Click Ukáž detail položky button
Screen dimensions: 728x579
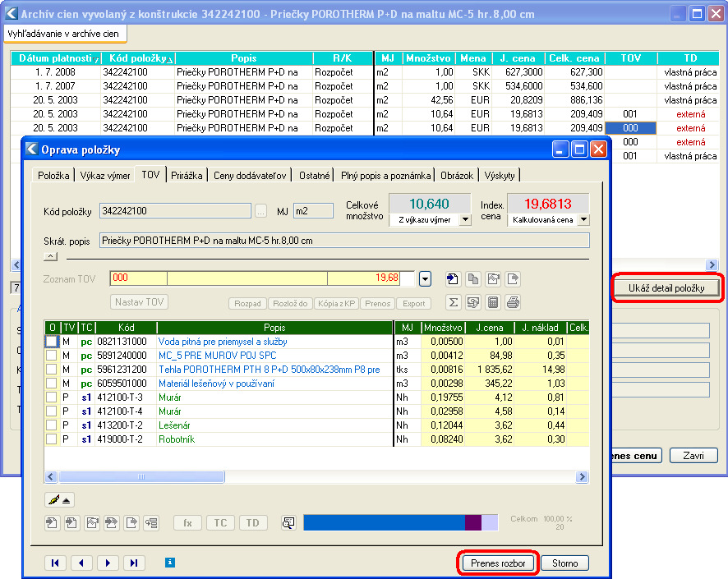pyautogui.click(x=666, y=288)
